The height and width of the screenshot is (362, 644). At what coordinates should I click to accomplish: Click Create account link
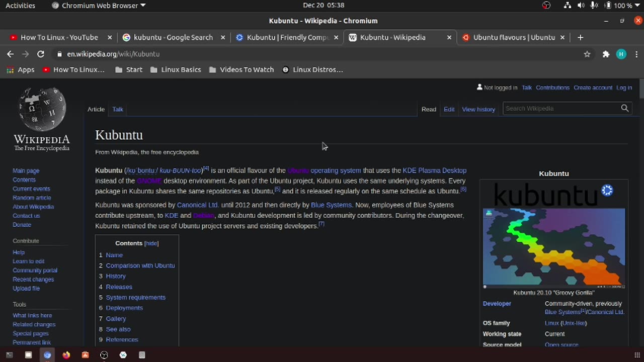pyautogui.click(x=593, y=87)
